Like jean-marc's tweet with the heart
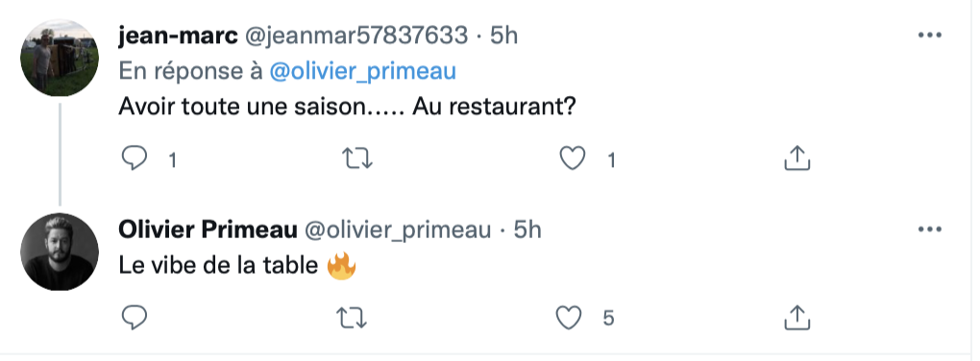The image size is (980, 361). pos(572,158)
